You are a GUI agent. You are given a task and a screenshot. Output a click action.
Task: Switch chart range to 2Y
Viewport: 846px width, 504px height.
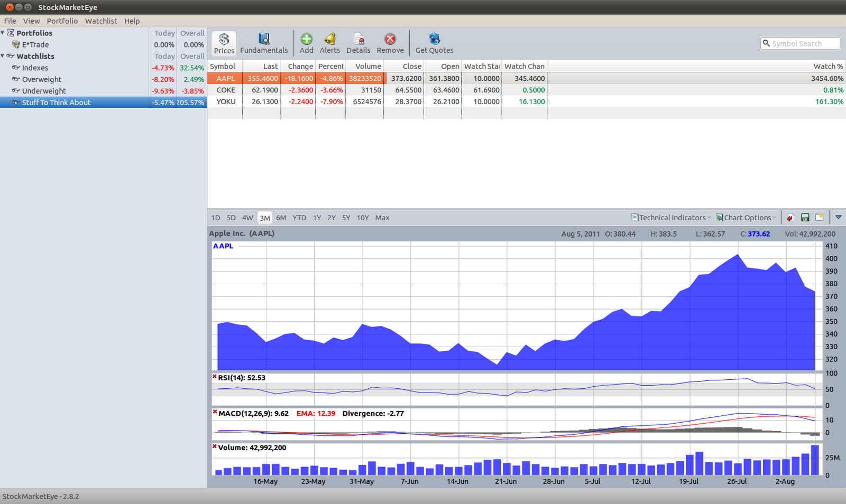tap(332, 218)
